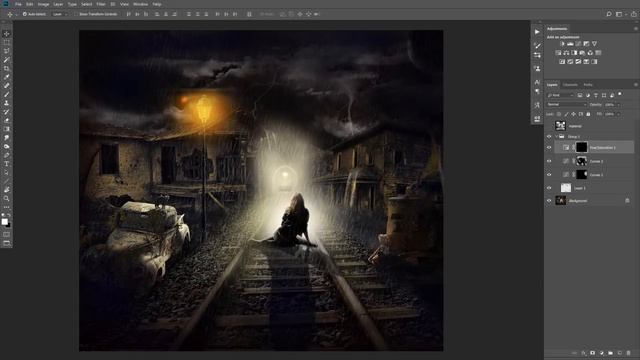Select the Gradient tool
Screen dimensions: 640x360
pyautogui.click(x=7, y=129)
